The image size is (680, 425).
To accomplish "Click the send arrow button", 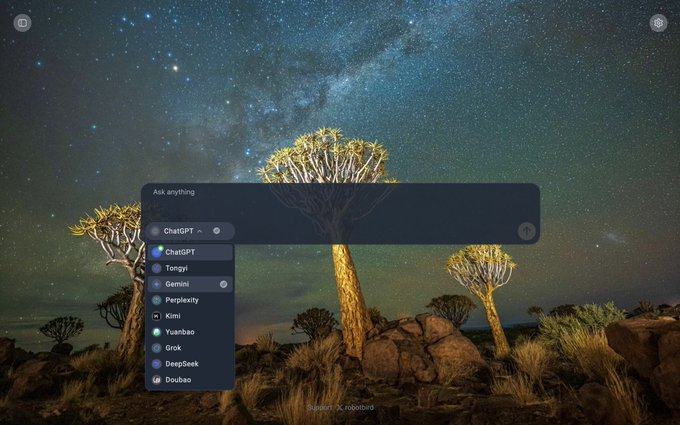I will (x=526, y=231).
